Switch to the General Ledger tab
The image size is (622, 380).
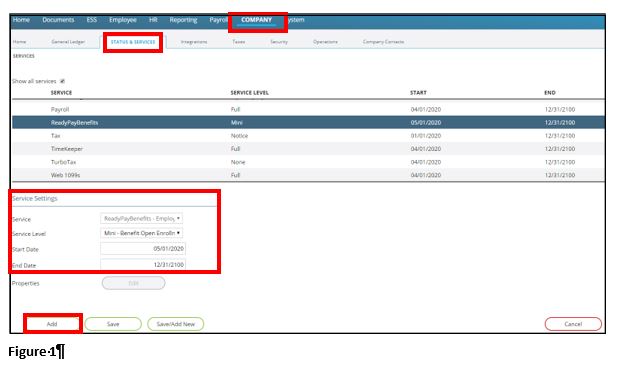(x=68, y=42)
